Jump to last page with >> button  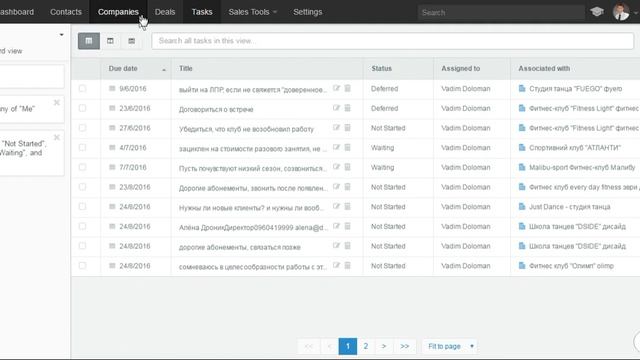point(404,346)
